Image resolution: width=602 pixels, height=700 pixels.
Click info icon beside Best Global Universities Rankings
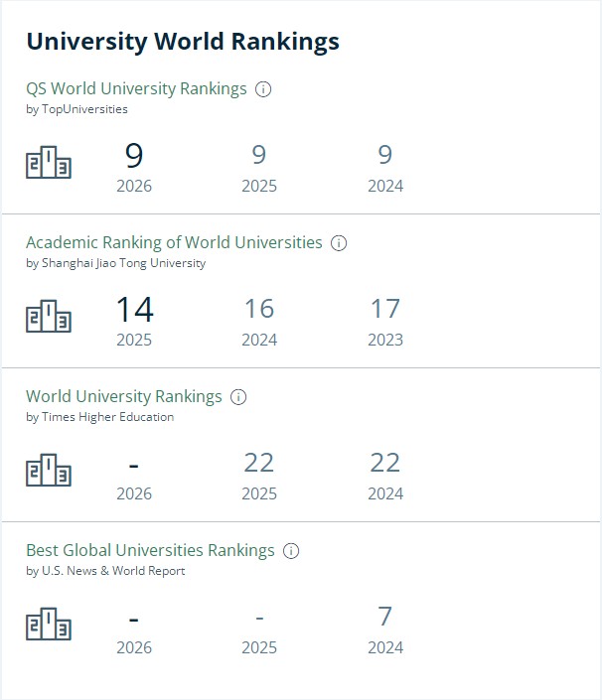(291, 551)
